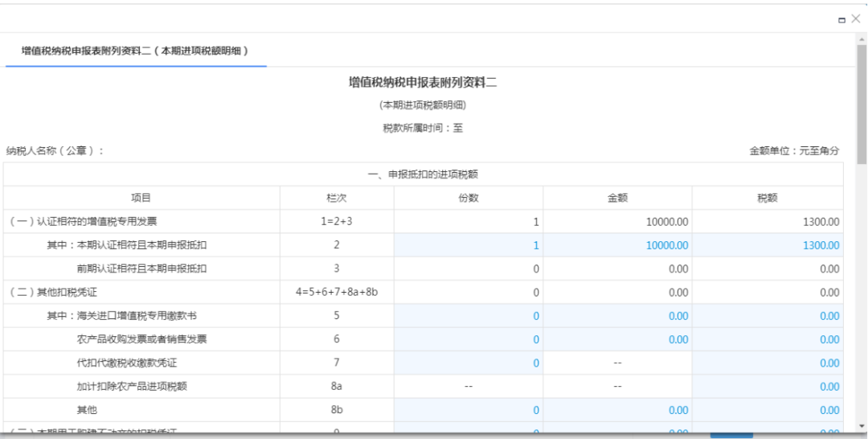Click 金额 value 0.00 in row 3
The width and height of the screenshot is (868, 439).
[678, 269]
